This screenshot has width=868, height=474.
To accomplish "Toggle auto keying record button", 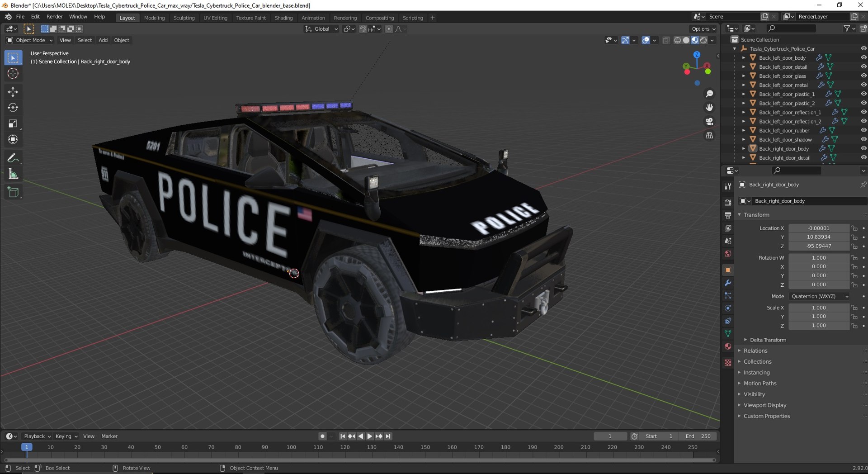I will point(322,436).
